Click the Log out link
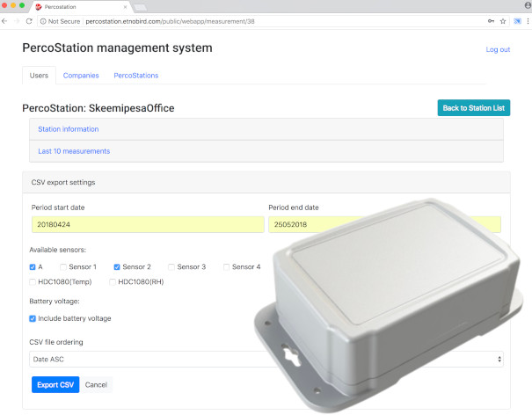Image resolution: width=532 pixels, height=415 pixels. coord(498,49)
